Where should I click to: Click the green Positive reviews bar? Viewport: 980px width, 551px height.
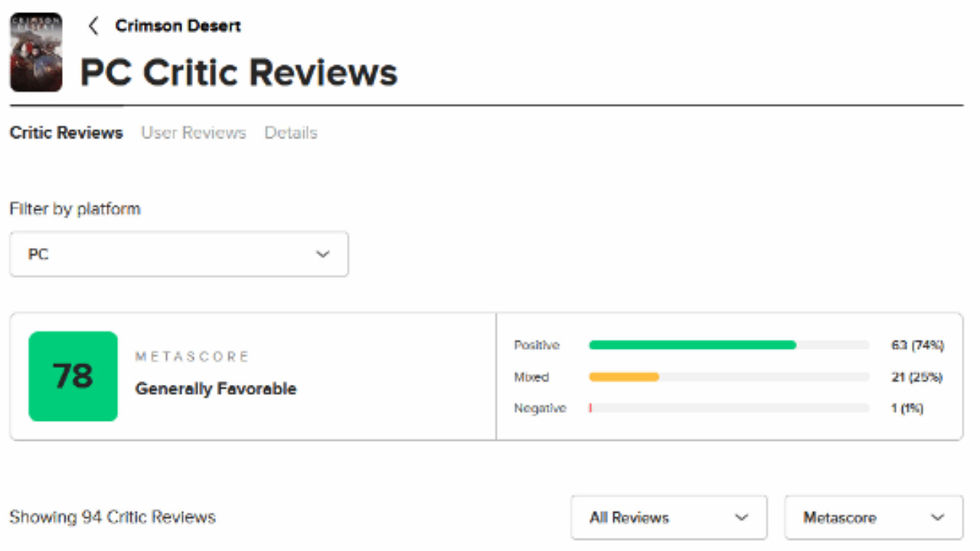(x=692, y=345)
